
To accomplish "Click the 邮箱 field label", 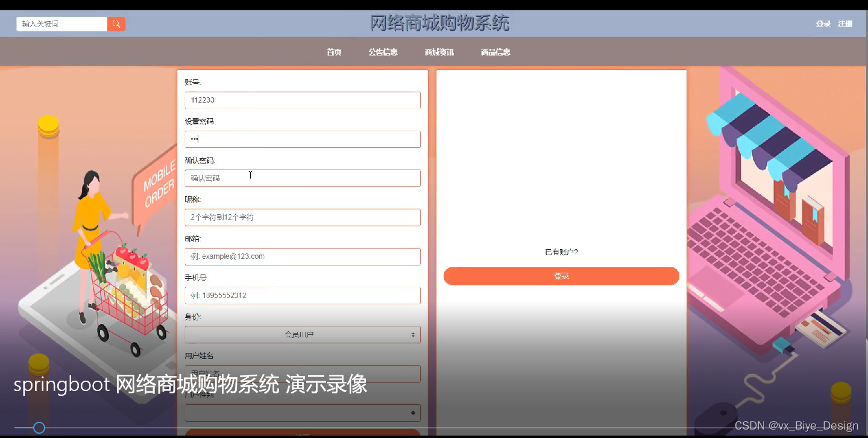I will [193, 238].
